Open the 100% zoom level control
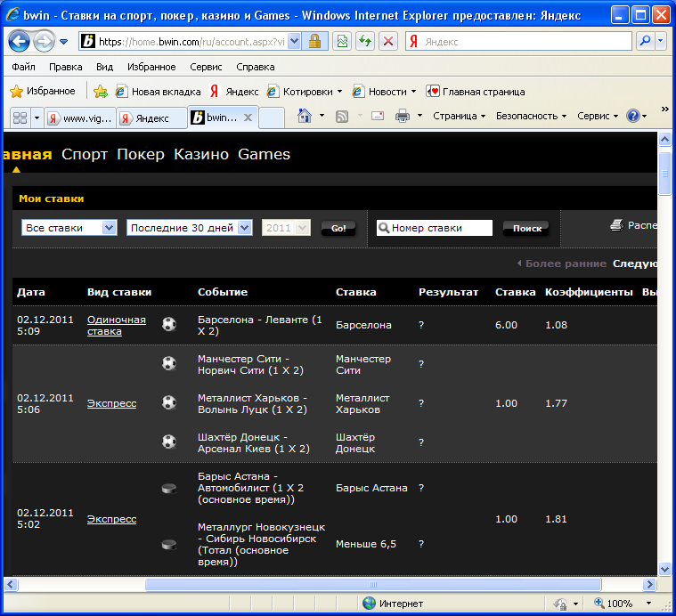Image resolution: width=676 pixels, height=616 pixels. (x=622, y=604)
